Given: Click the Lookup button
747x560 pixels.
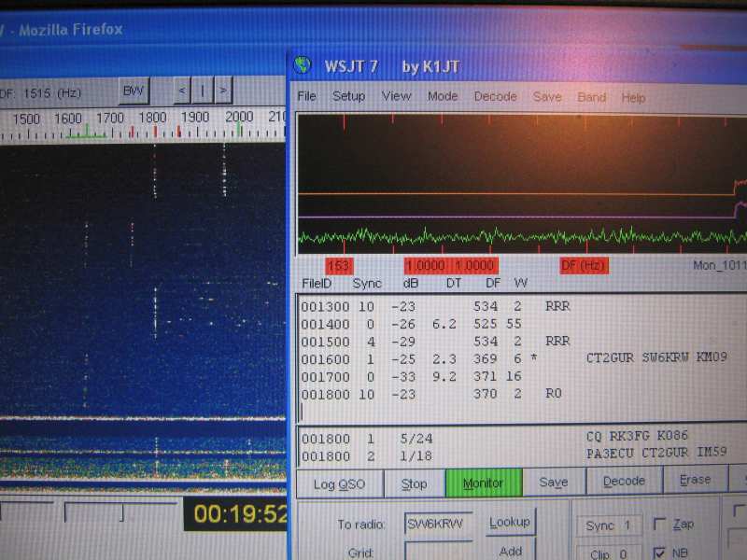Looking at the screenshot, I should coord(509,522).
